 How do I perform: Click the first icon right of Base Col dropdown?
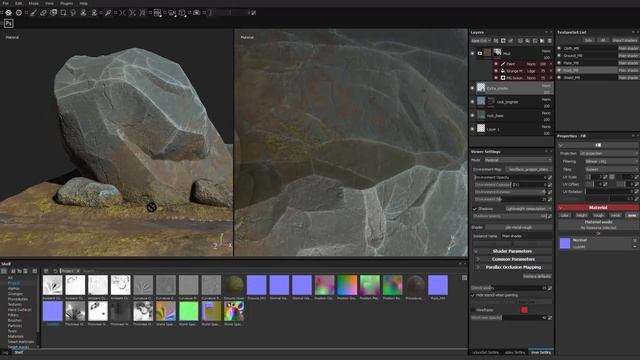click(x=496, y=40)
